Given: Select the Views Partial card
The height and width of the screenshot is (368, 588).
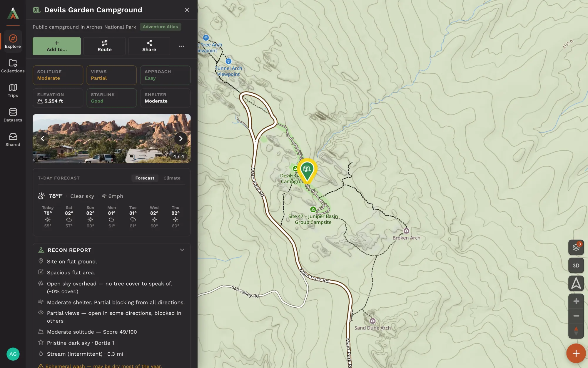Looking at the screenshot, I should (x=111, y=75).
